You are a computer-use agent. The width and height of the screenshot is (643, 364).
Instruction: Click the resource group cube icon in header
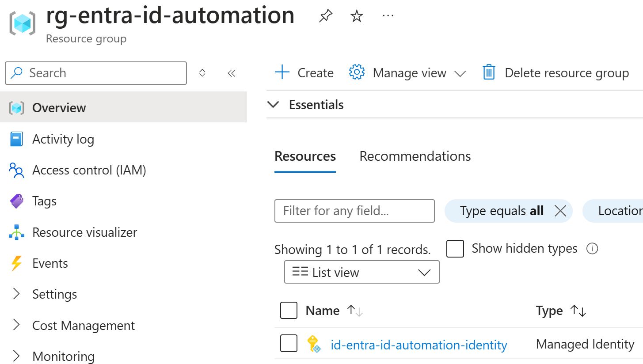pos(22,23)
